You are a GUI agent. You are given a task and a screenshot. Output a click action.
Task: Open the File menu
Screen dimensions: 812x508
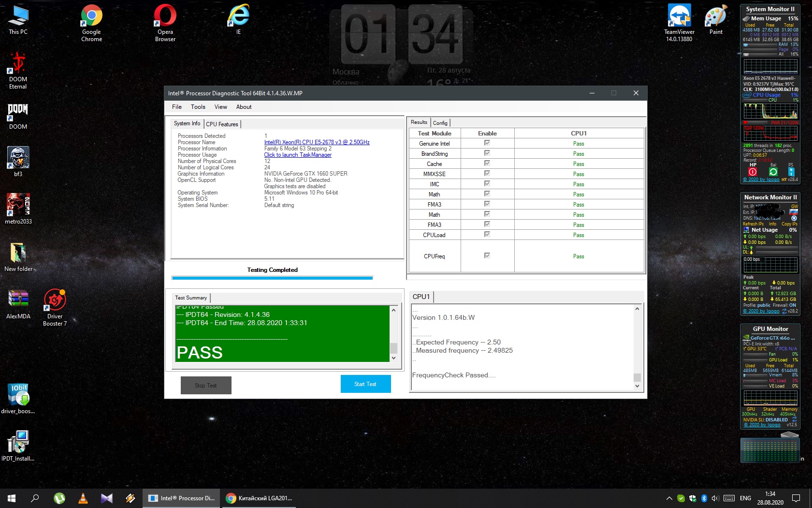177,107
